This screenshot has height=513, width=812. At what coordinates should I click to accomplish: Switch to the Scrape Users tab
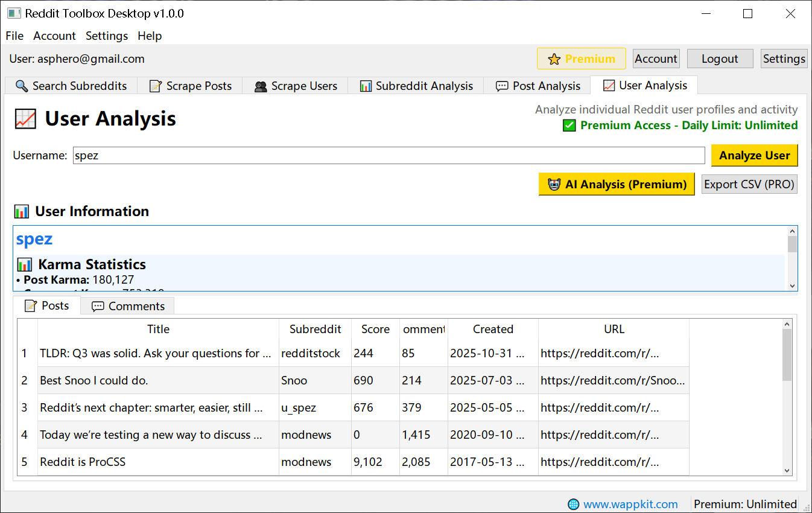(296, 86)
